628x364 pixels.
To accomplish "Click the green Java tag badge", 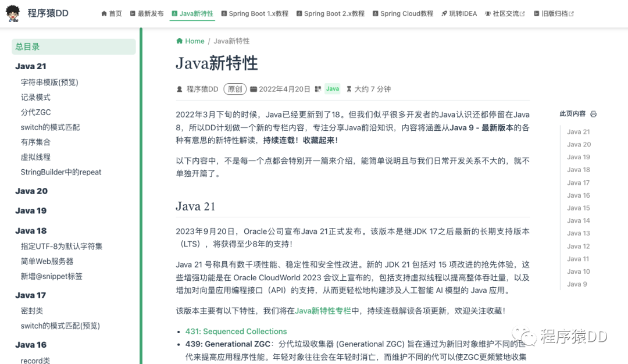I will (x=332, y=89).
